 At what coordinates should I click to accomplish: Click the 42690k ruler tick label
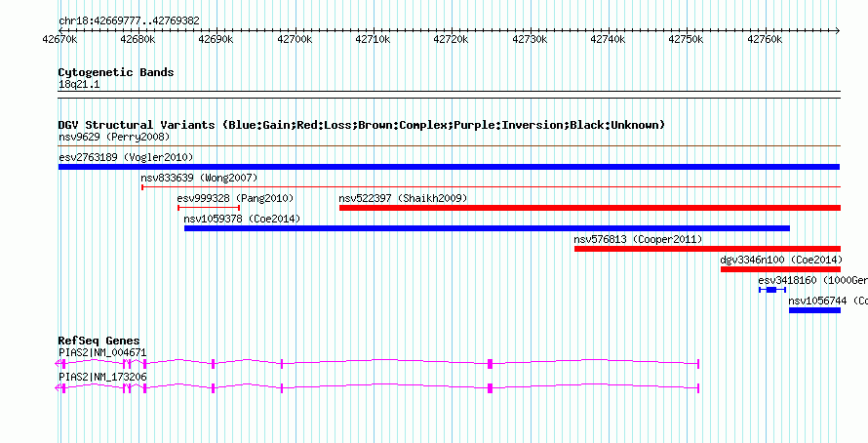point(216,39)
